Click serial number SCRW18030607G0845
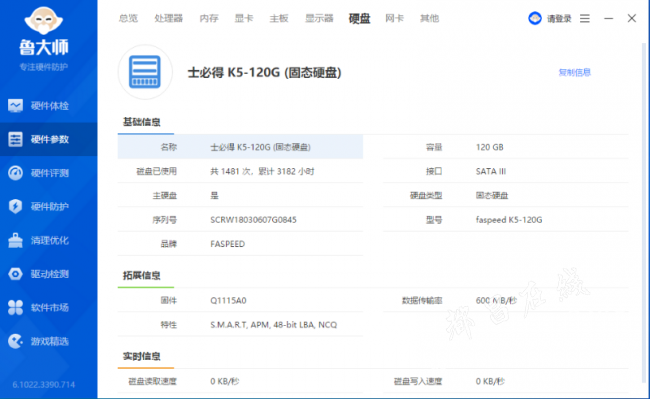The width and height of the screenshot is (650, 399). point(253,220)
